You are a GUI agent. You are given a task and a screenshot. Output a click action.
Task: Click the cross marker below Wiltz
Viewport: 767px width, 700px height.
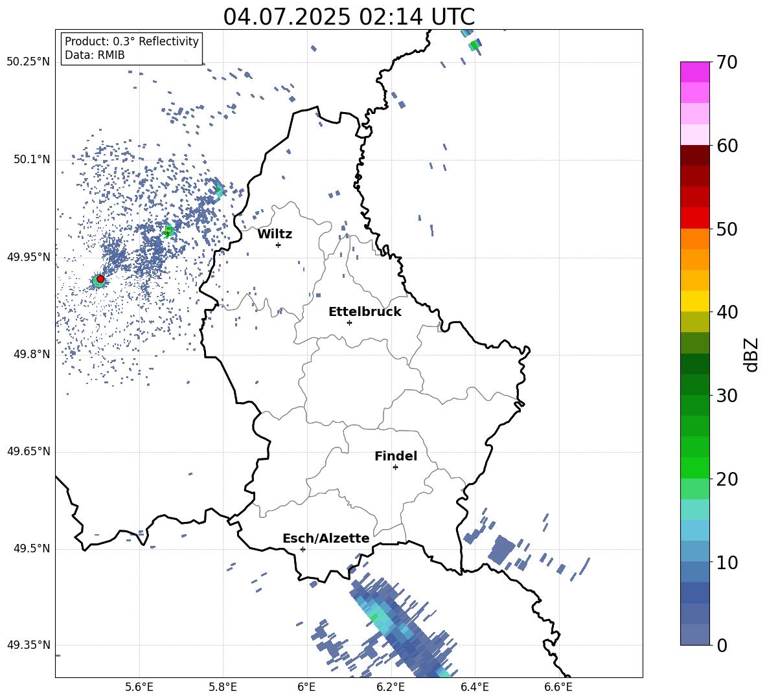pos(279,245)
